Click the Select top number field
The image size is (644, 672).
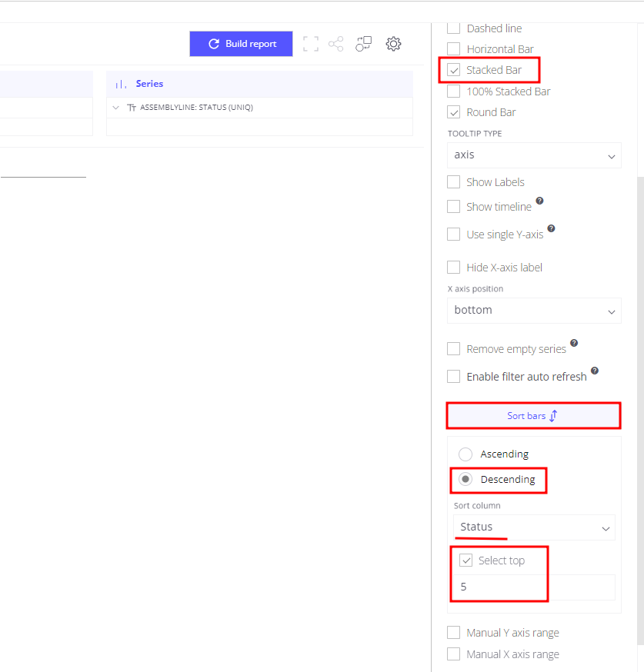[534, 587]
